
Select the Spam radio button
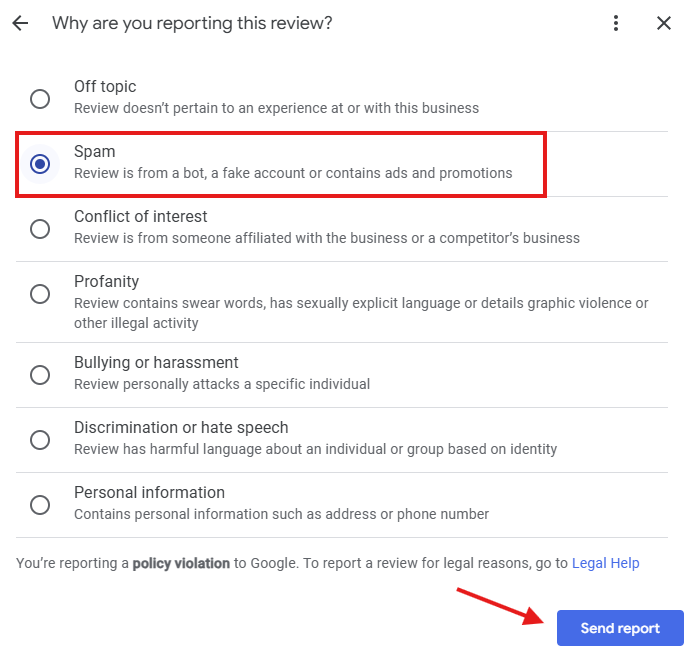pyautogui.click(x=40, y=164)
